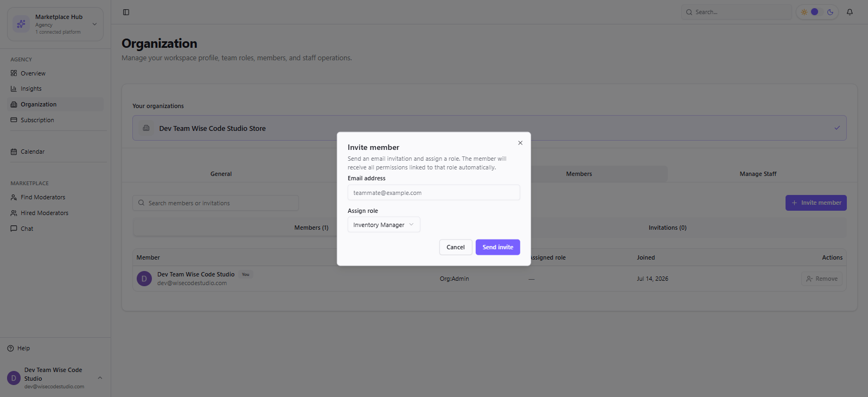Click the Organization building icon

pos(14,104)
